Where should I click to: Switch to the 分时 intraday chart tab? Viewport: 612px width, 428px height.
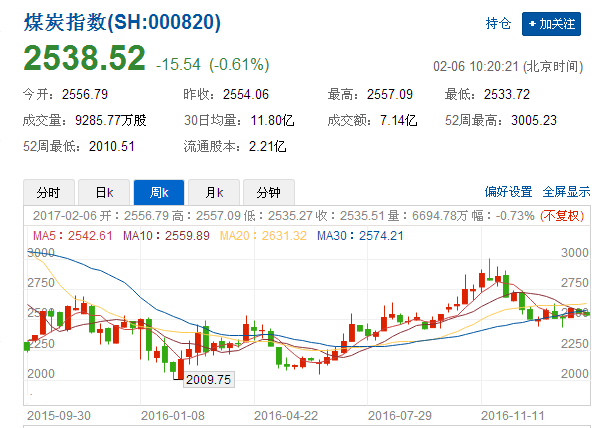(x=48, y=192)
